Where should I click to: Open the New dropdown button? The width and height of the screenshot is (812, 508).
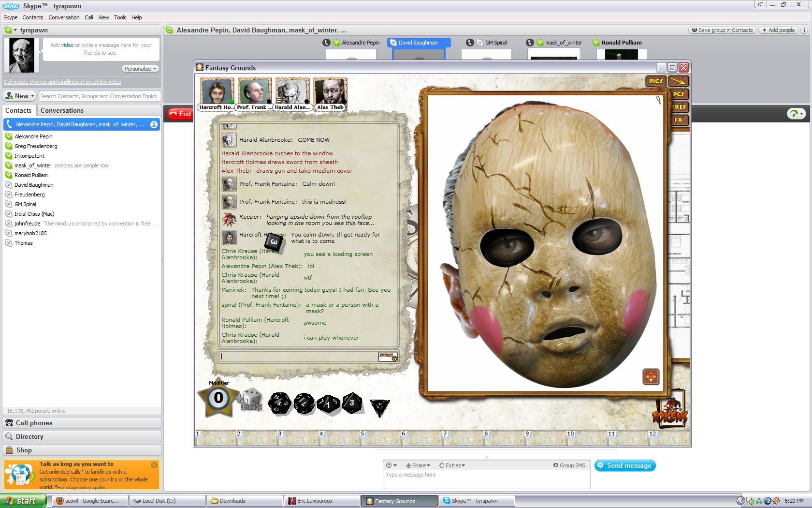20,96
